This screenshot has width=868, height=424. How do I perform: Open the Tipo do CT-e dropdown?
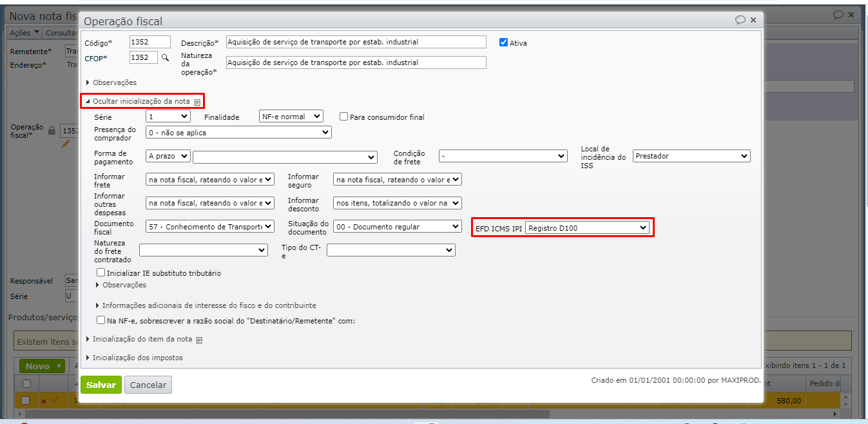pos(391,250)
